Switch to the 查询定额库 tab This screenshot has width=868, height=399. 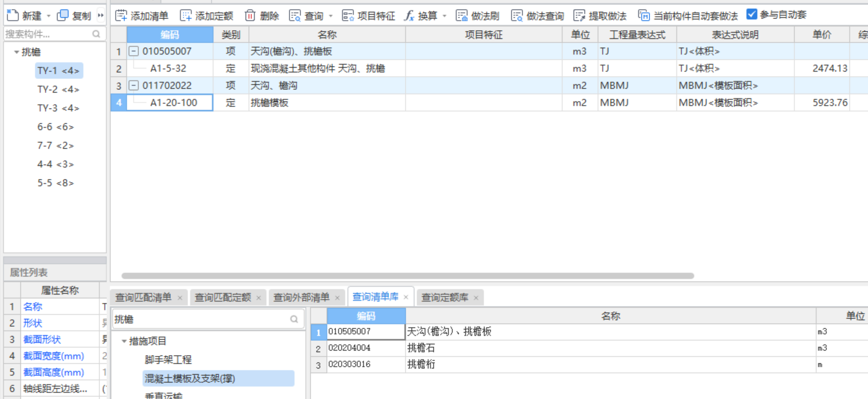(x=445, y=298)
